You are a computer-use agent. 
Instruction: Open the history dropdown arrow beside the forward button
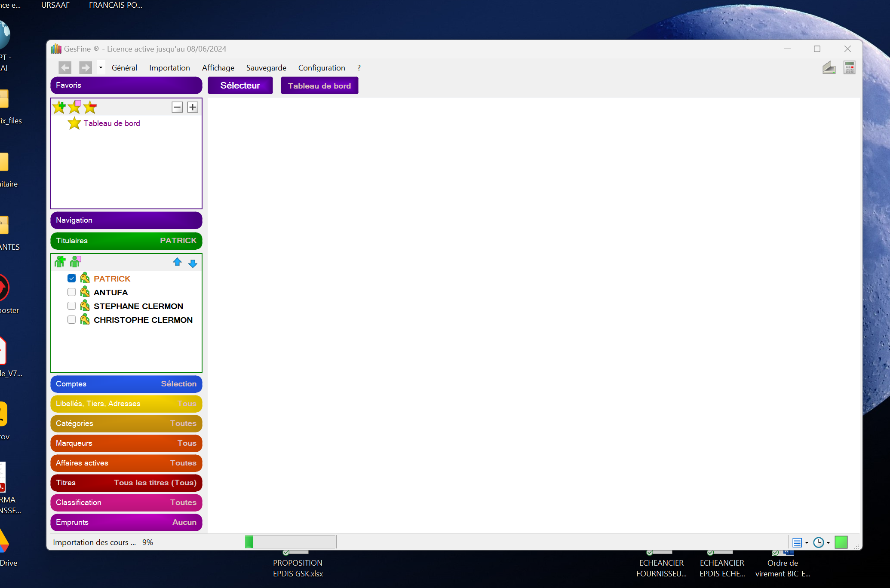(x=101, y=68)
